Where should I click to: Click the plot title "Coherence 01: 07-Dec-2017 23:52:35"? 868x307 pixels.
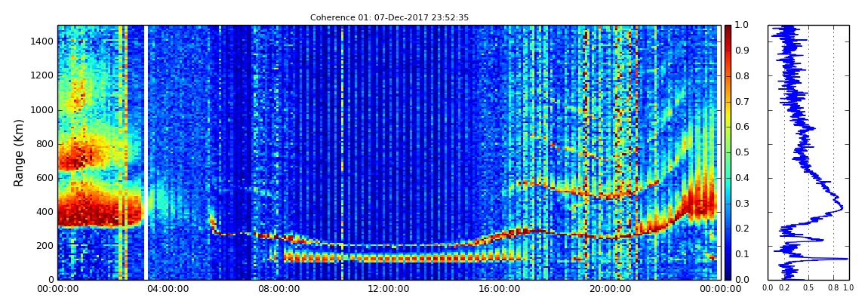(389, 17)
